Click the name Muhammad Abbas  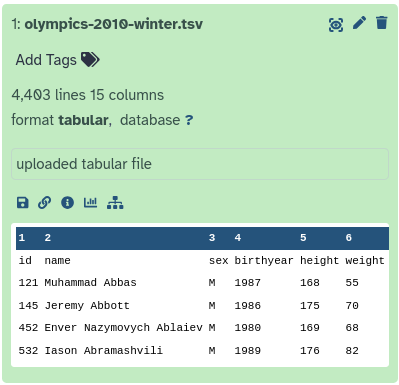click(90, 283)
